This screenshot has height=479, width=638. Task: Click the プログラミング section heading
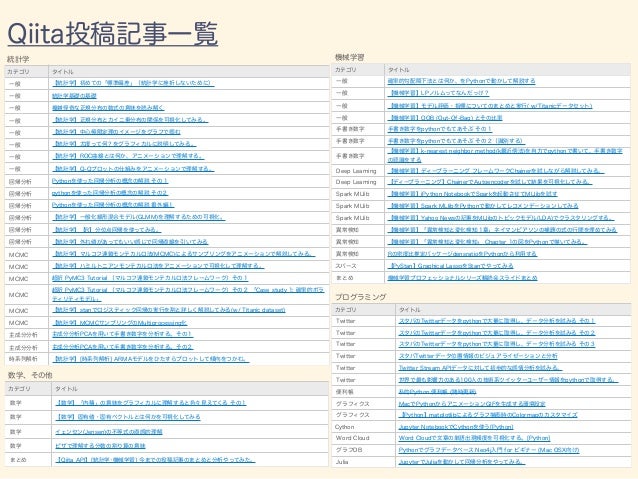tap(361, 297)
